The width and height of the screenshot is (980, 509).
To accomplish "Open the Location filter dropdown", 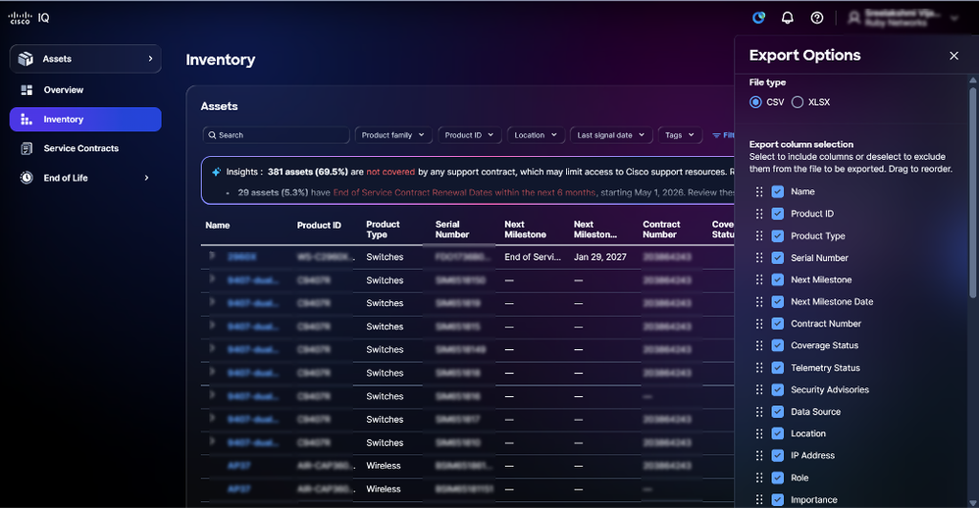I will 536,135.
